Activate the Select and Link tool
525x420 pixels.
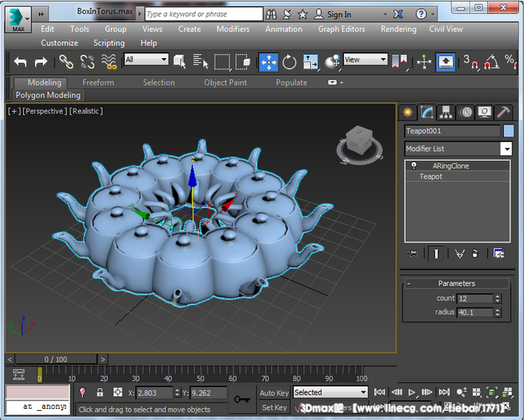click(x=66, y=62)
